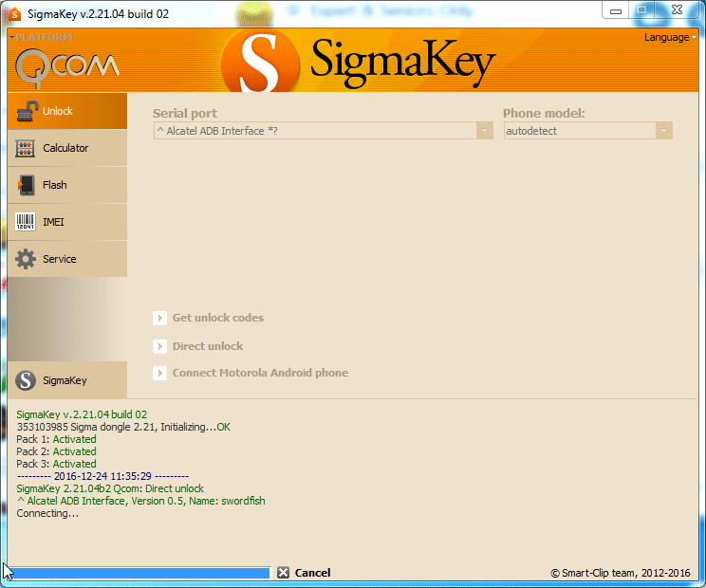Open the Calculator tab in sidebar
The width and height of the screenshot is (706, 588).
67,148
